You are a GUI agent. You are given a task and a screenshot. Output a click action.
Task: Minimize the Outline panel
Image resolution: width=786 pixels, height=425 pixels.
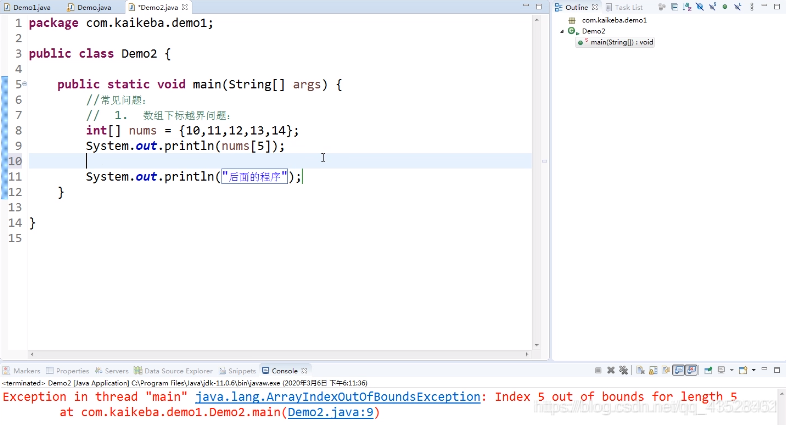[x=764, y=6]
